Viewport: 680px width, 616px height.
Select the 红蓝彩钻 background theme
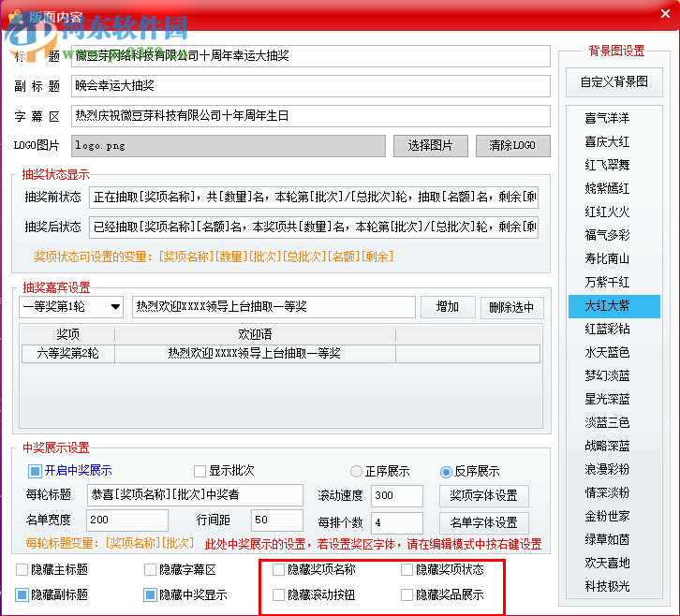pos(614,330)
